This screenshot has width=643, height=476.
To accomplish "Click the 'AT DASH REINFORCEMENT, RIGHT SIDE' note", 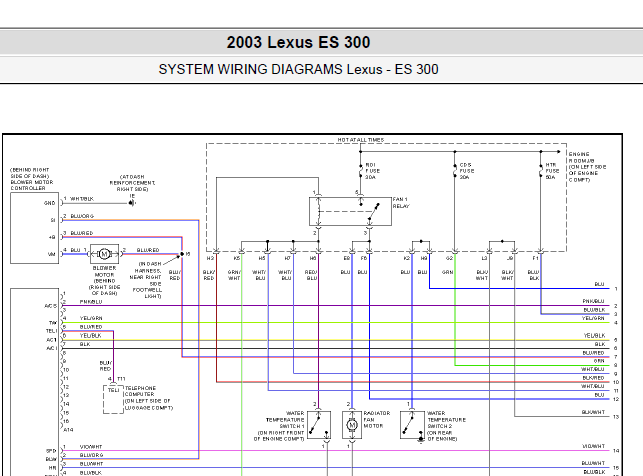I will (x=132, y=183).
